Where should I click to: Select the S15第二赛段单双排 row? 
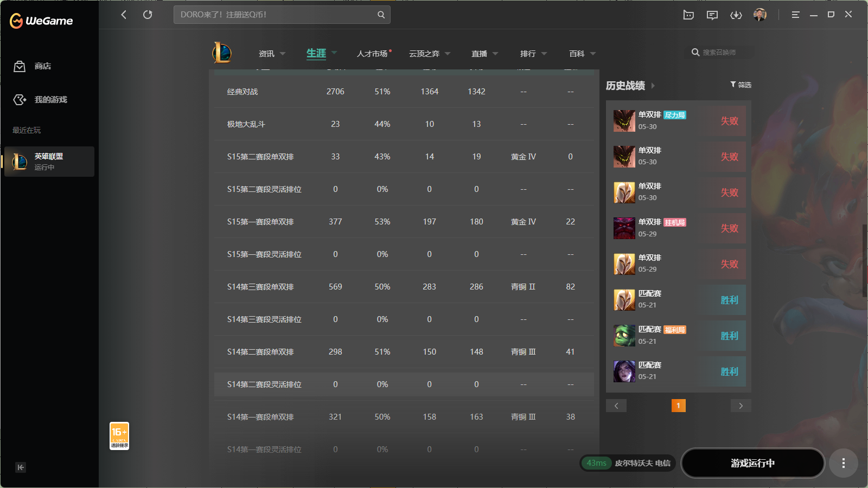[x=404, y=157]
